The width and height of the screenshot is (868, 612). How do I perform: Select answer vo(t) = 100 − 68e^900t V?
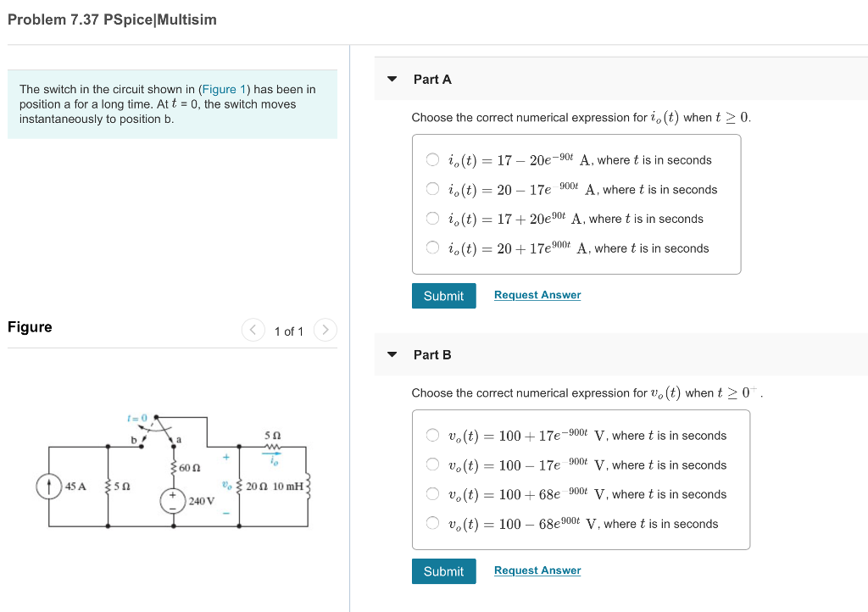[432, 523]
